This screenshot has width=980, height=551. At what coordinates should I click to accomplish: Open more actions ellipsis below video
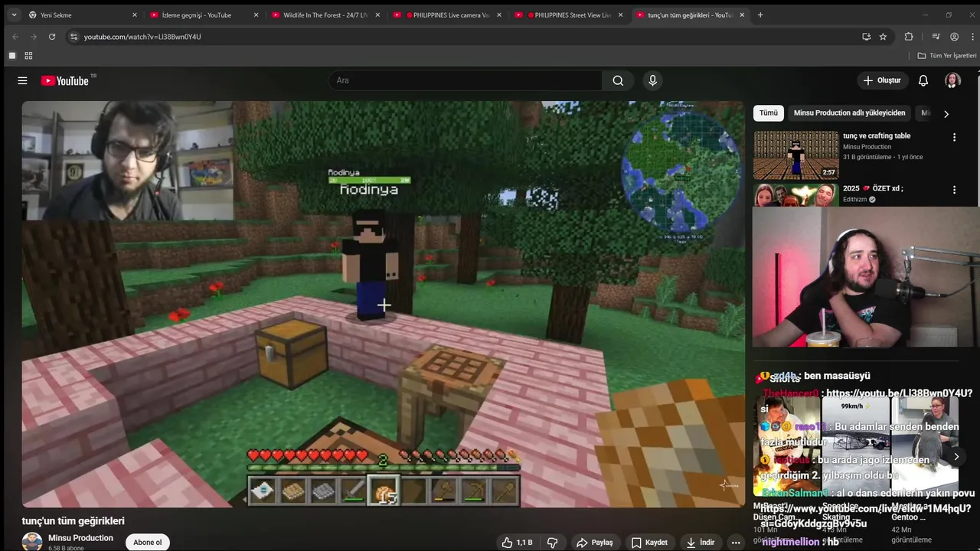736,543
